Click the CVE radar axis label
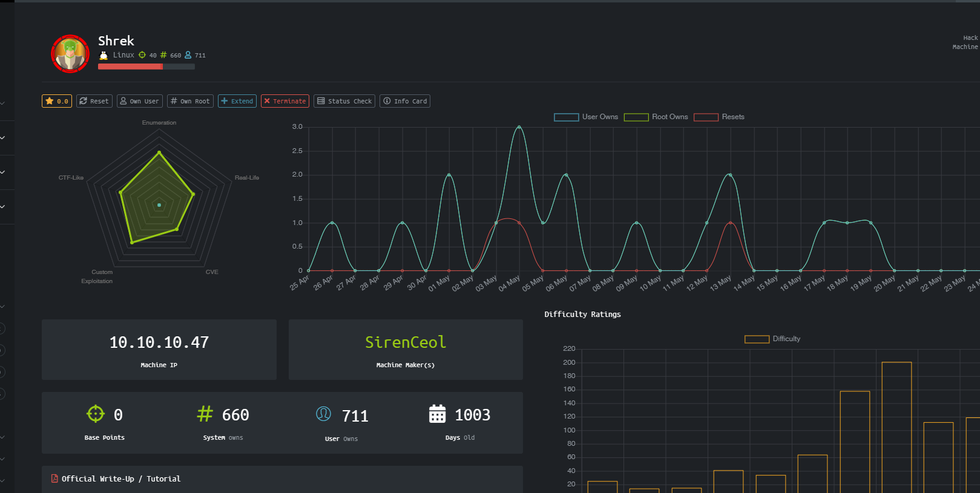Image resolution: width=980 pixels, height=493 pixels. click(212, 272)
